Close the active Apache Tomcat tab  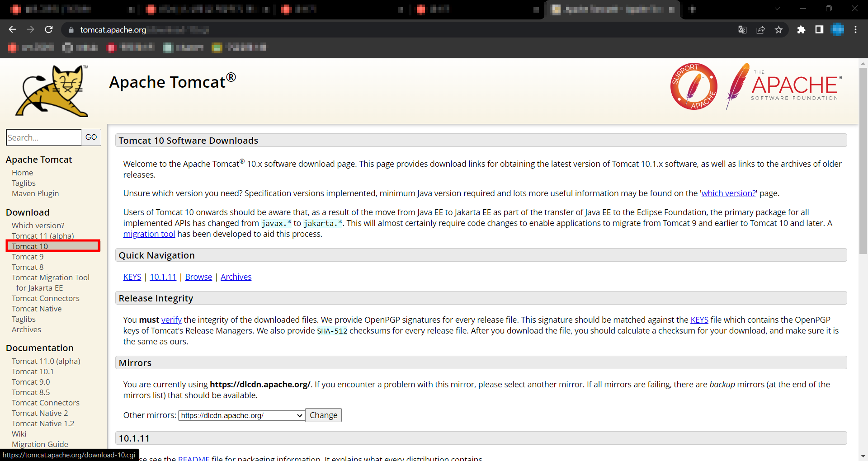click(x=671, y=9)
